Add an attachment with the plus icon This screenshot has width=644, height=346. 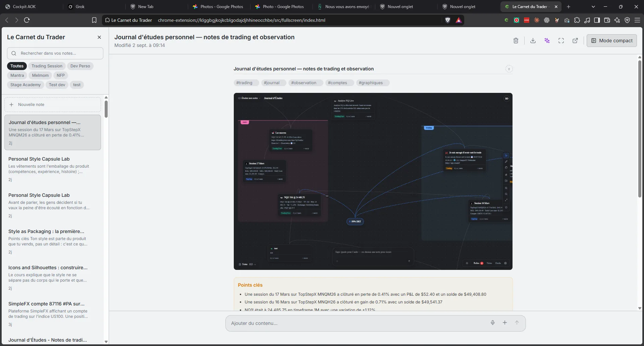coord(505,323)
